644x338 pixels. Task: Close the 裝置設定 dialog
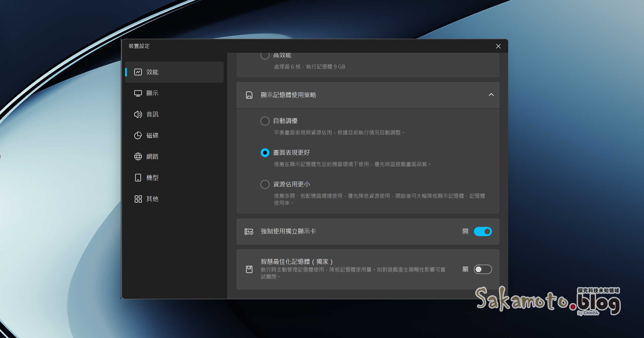click(x=498, y=46)
